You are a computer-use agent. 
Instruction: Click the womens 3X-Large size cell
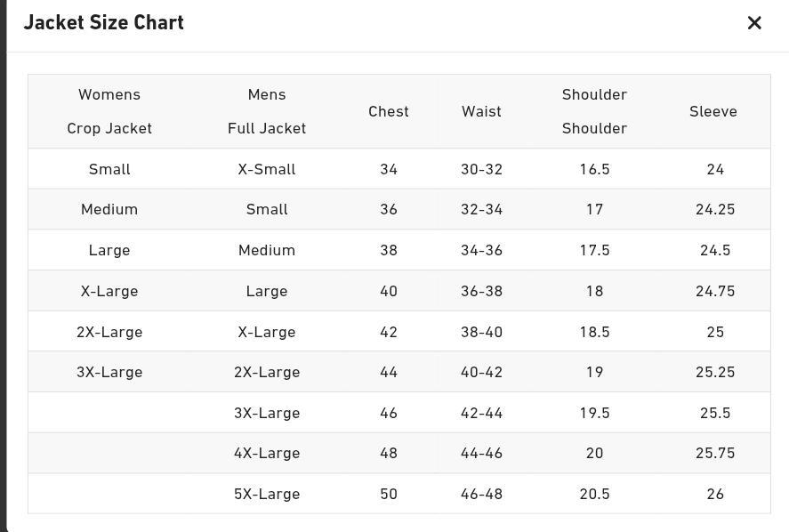[109, 372]
